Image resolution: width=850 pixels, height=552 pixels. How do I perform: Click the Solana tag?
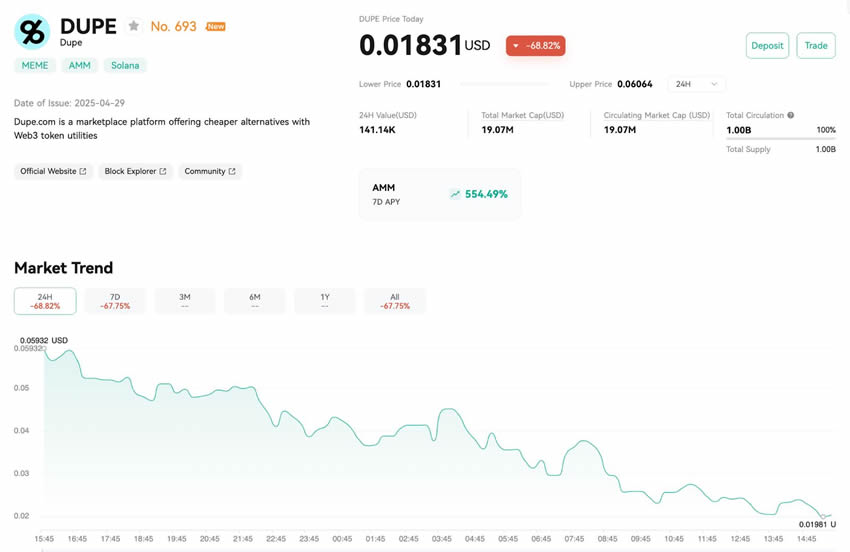[x=125, y=65]
